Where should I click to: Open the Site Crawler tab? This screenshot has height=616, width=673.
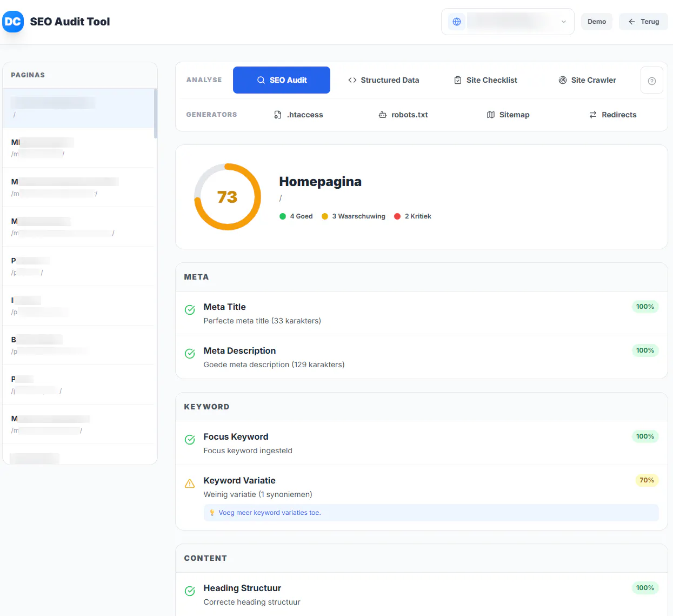587,80
